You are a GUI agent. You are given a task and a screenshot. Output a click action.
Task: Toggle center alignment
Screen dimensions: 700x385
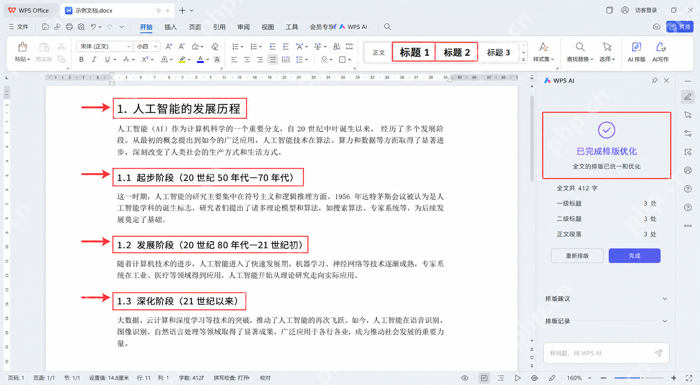[x=247, y=59]
